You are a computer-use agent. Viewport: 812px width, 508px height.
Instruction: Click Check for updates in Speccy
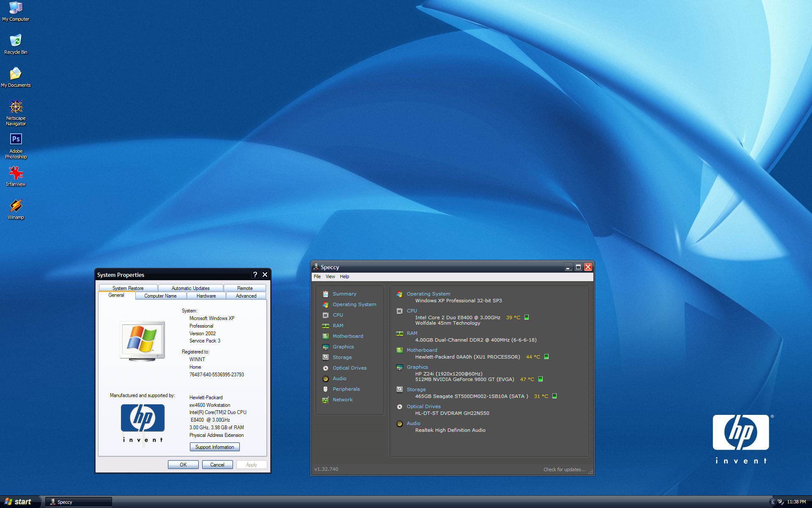tap(564, 469)
